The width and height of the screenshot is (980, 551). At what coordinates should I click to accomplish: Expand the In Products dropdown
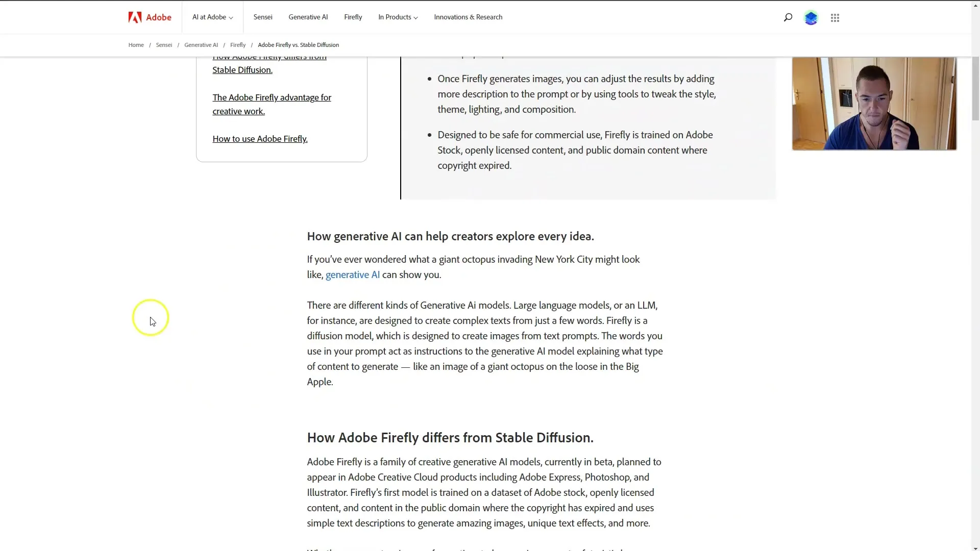(398, 17)
